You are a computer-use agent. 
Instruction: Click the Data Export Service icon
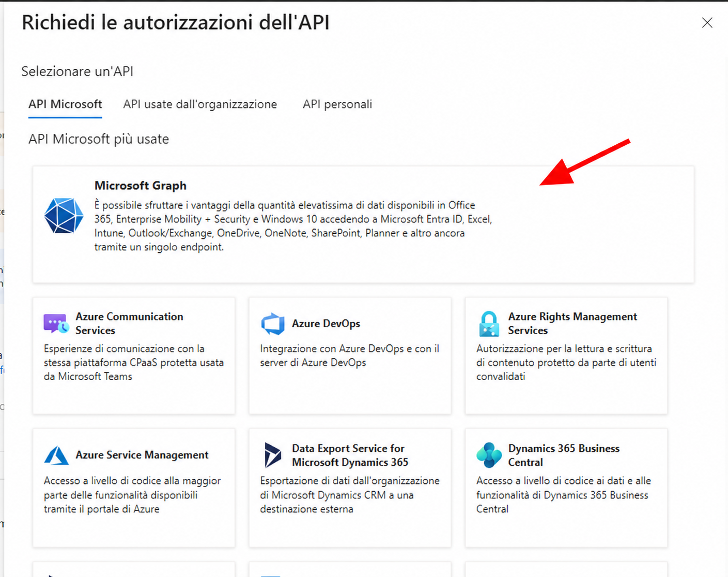272,455
